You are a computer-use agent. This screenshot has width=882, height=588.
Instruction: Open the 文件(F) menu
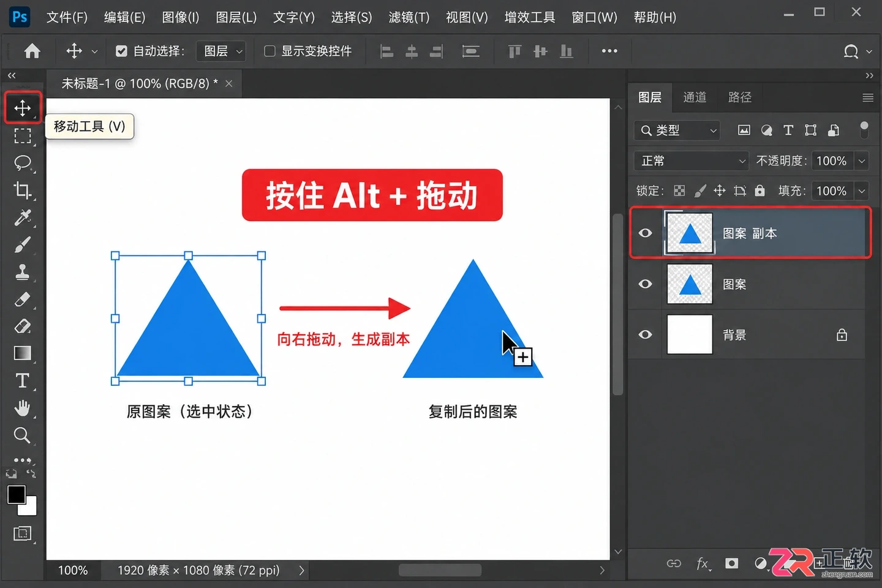pos(67,17)
